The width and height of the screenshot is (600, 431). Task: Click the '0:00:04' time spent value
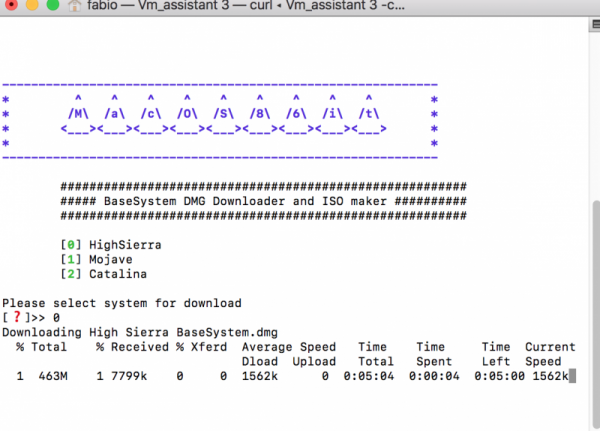pos(434,376)
